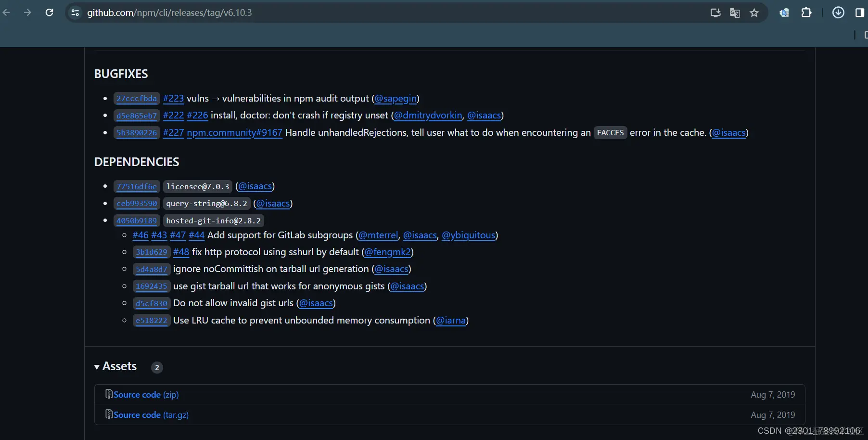The image size is (868, 440).
Task: Open commit e518222
Action: click(x=152, y=321)
